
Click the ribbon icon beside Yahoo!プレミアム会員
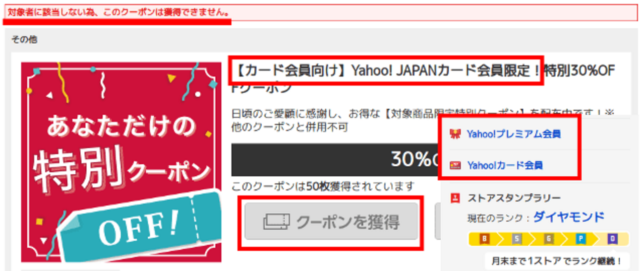(454, 134)
